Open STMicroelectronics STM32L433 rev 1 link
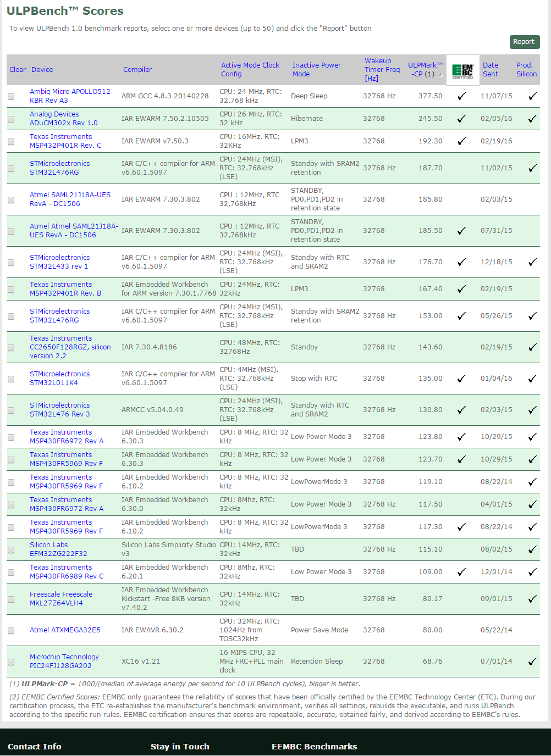The width and height of the screenshot is (551, 756). point(59,262)
